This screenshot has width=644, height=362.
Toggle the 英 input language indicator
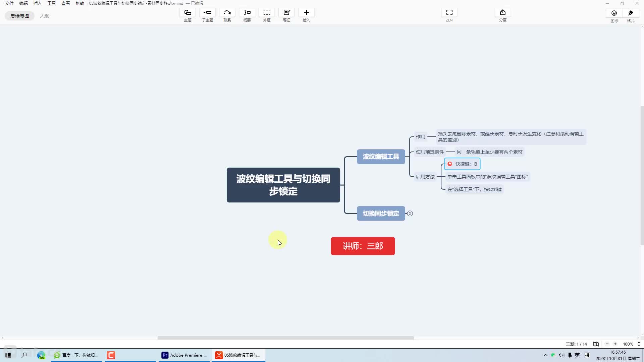click(577, 355)
